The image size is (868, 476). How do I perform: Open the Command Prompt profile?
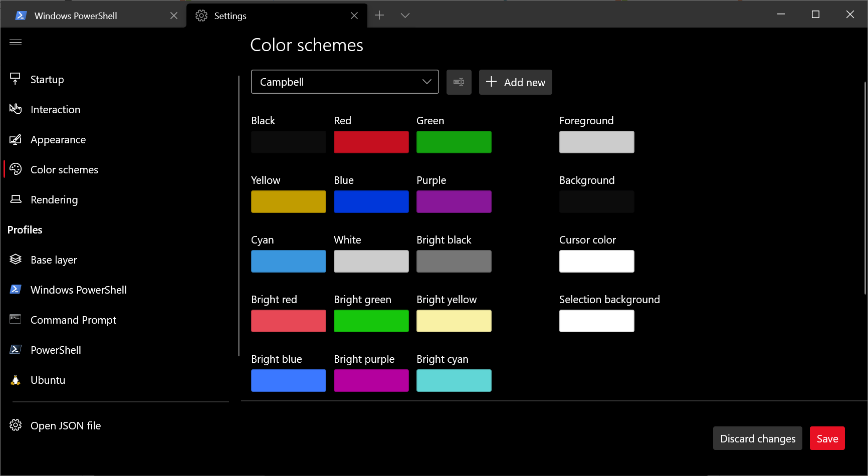tap(73, 320)
